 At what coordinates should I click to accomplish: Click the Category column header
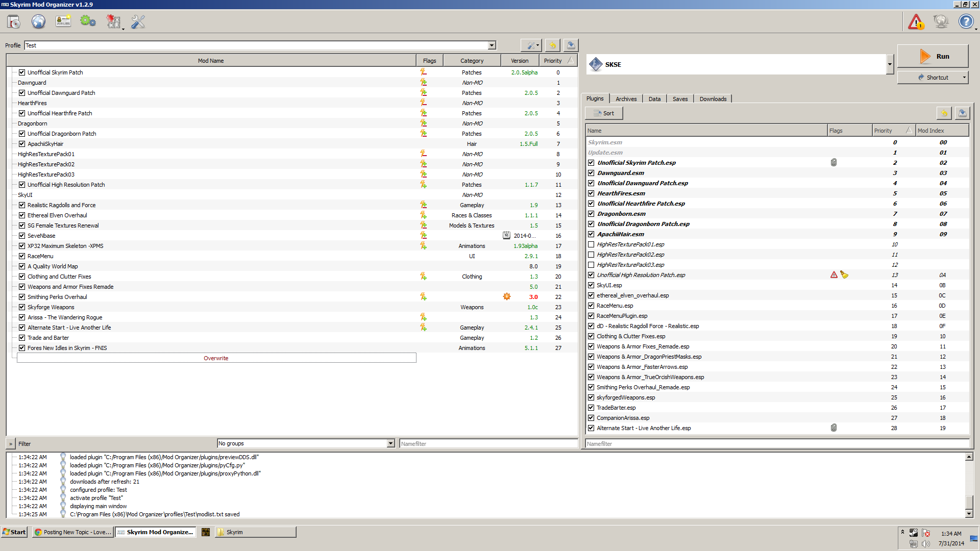coord(472,61)
